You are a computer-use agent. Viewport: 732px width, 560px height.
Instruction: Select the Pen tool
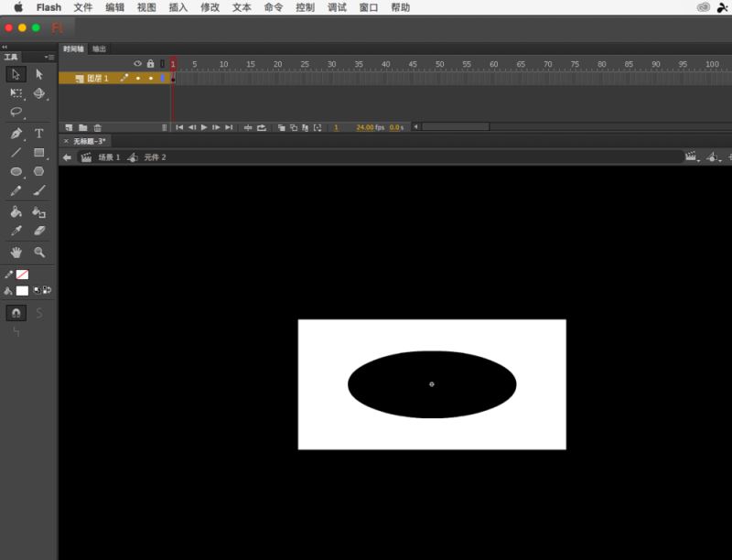click(x=16, y=134)
